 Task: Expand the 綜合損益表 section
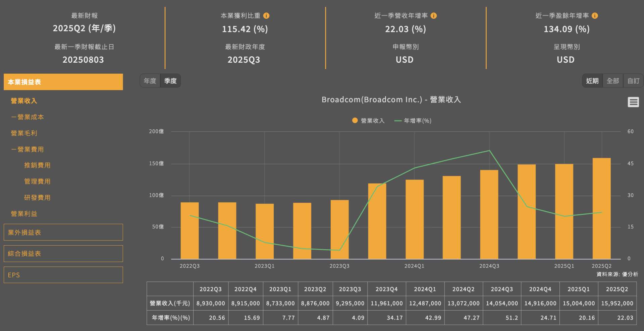click(x=63, y=254)
